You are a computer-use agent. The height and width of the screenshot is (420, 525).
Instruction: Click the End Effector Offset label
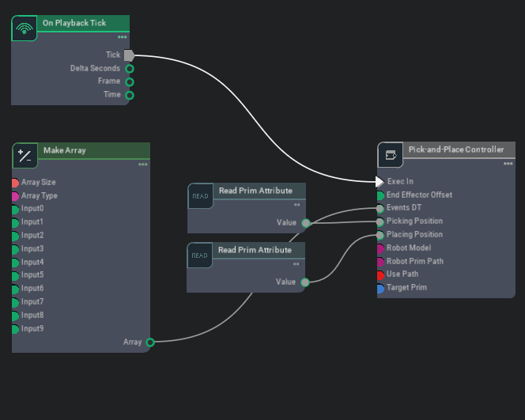(x=419, y=195)
